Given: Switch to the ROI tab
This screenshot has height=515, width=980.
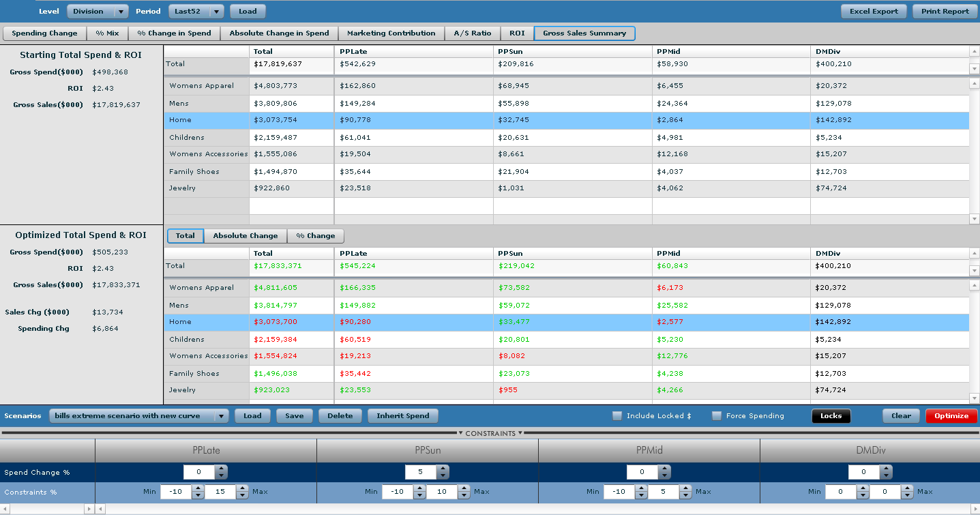Looking at the screenshot, I should (x=517, y=33).
